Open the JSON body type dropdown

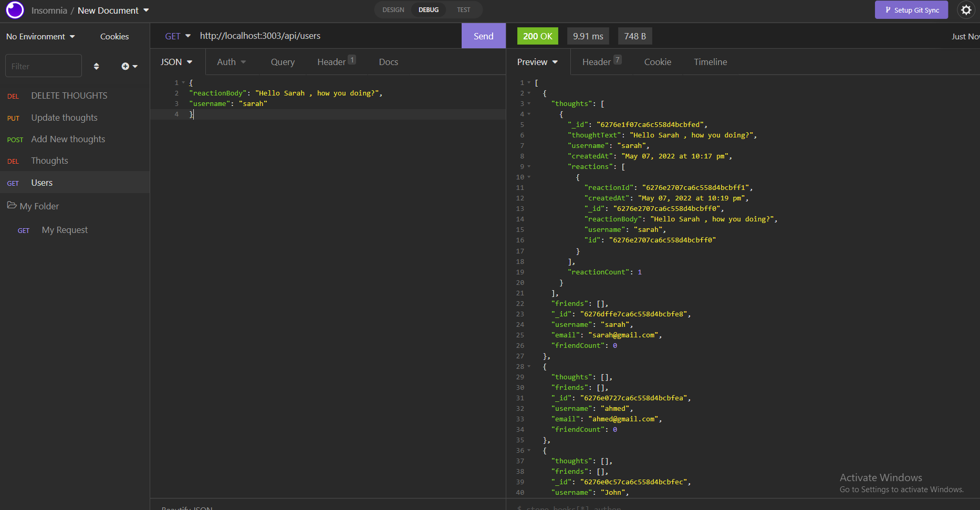pyautogui.click(x=176, y=62)
